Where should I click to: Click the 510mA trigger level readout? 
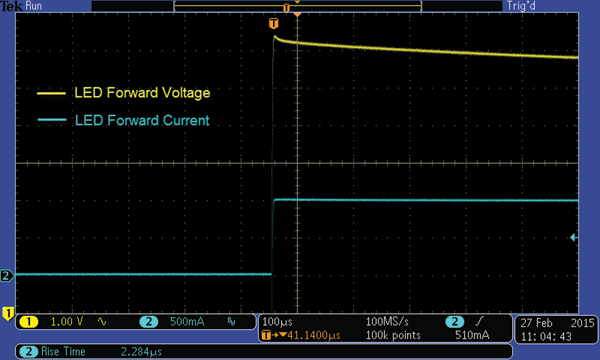472,336
